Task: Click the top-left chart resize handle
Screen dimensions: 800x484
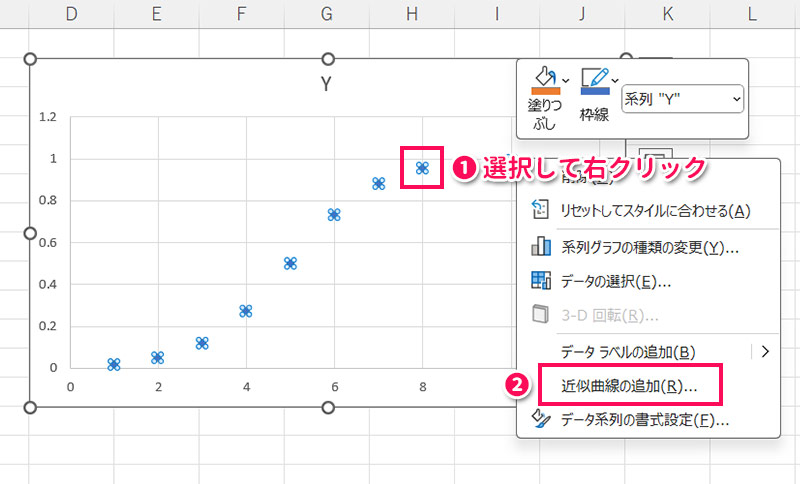Action: (30, 59)
